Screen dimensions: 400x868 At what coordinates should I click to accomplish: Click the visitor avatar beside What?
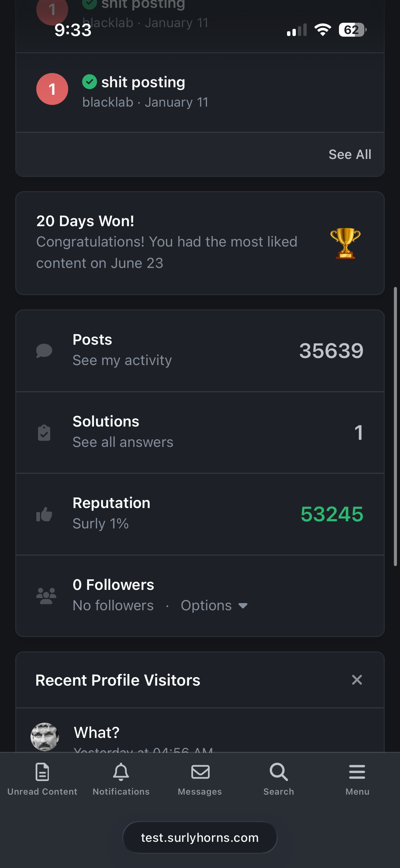(45, 737)
